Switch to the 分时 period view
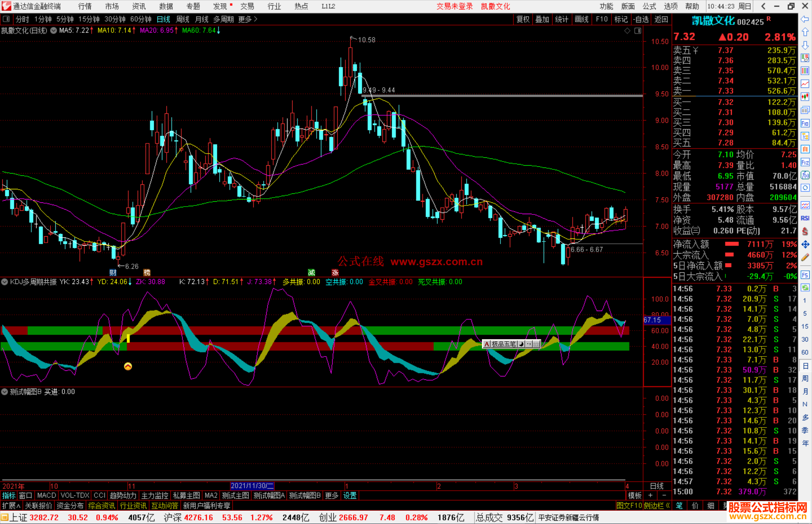The height and width of the screenshot is (524, 812). pos(22,19)
